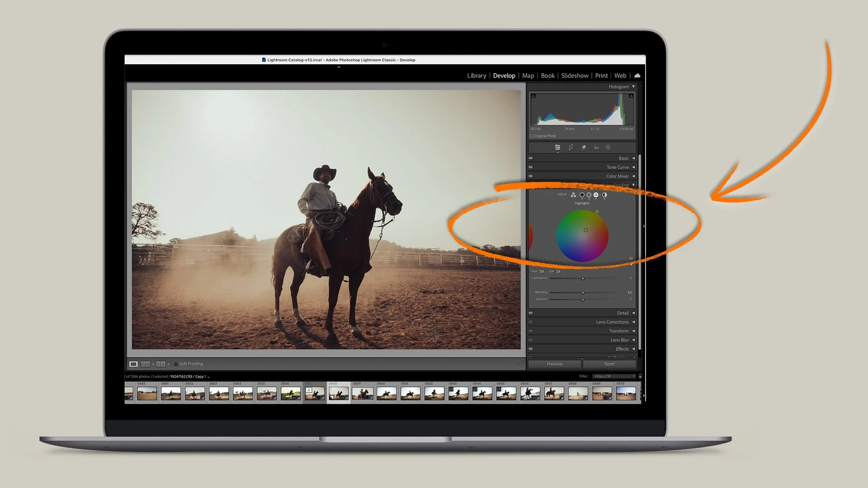Switch to the Library module

(476, 75)
